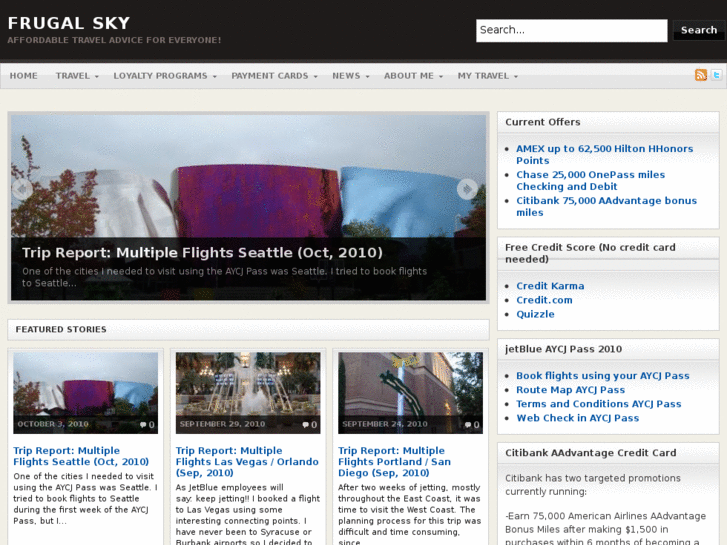Image resolution: width=727 pixels, height=545 pixels.
Task: Open Chase 25,000 OnePass miles offer
Action: pyautogui.click(x=591, y=180)
